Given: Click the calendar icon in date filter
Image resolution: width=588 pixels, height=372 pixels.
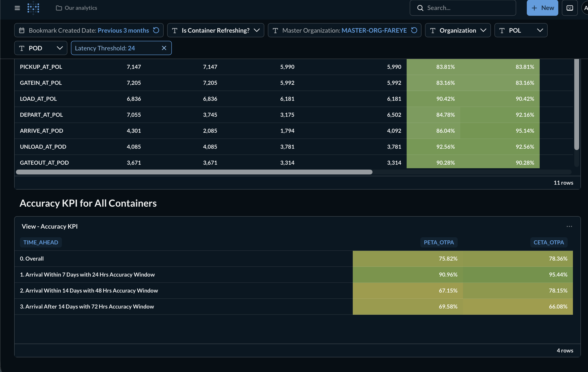Looking at the screenshot, I should (x=22, y=30).
